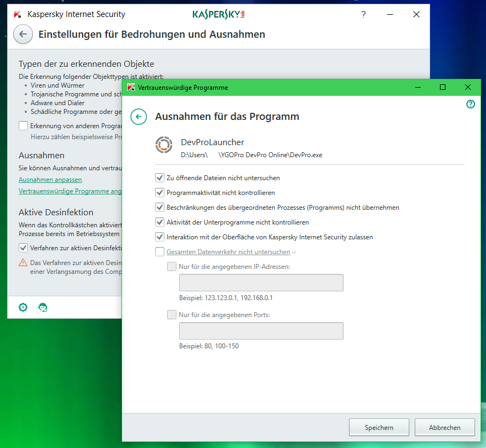Click Aktive Desinfektion heading
Image resolution: width=486 pixels, height=448 pixels.
[x=56, y=212]
